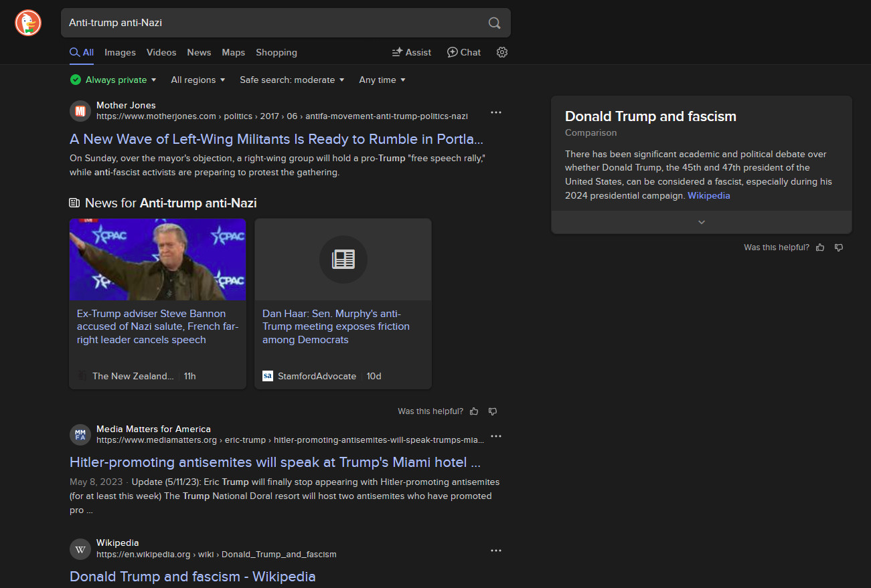Click the Wikipedia favicon
The image size is (871, 588).
(80, 549)
